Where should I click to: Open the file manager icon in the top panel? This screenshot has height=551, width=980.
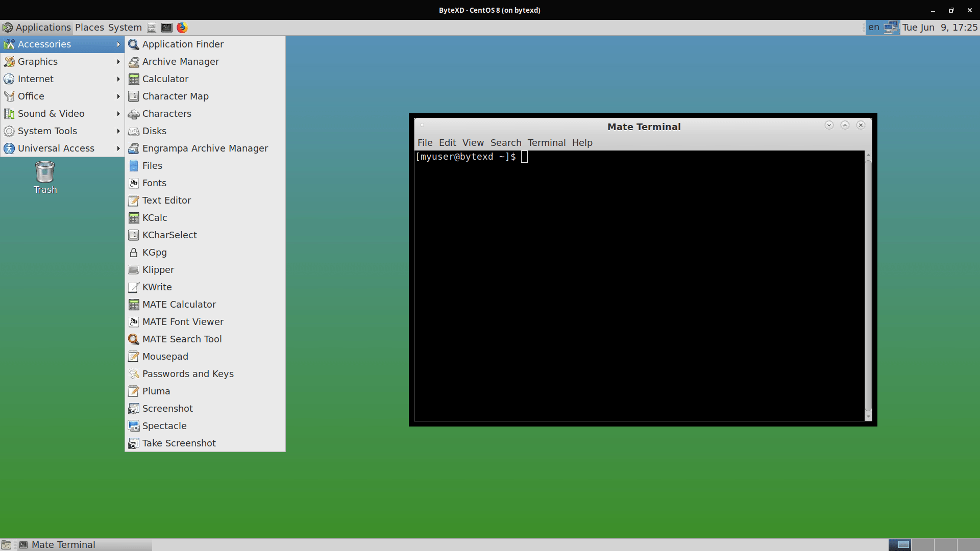tap(152, 28)
